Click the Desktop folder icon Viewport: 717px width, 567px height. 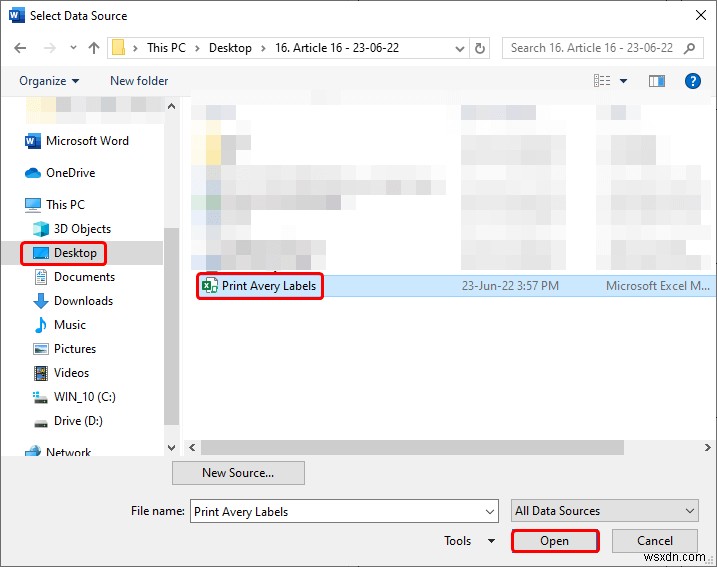point(41,253)
